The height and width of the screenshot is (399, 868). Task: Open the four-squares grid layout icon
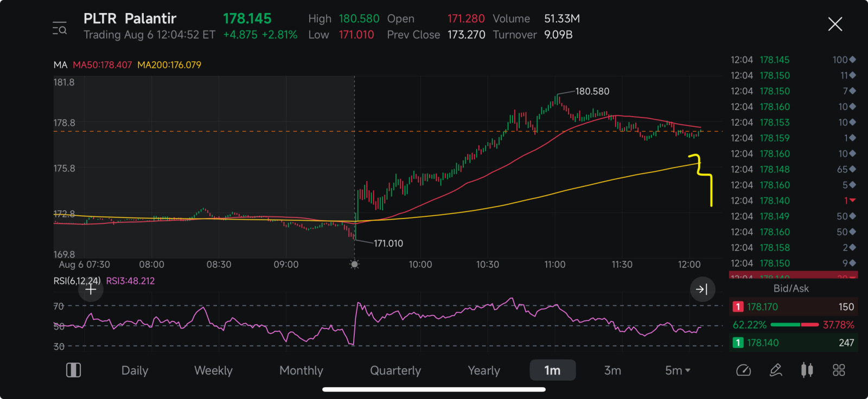839,370
